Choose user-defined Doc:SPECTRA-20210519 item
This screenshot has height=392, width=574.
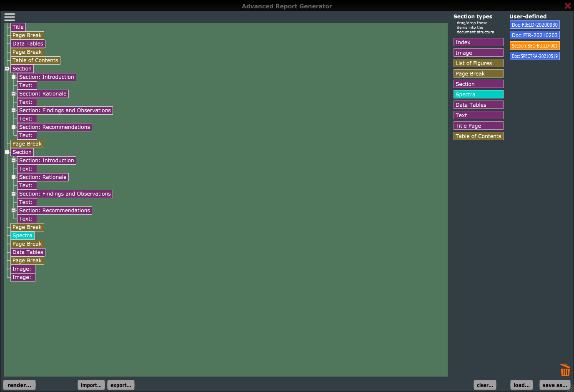coord(534,56)
